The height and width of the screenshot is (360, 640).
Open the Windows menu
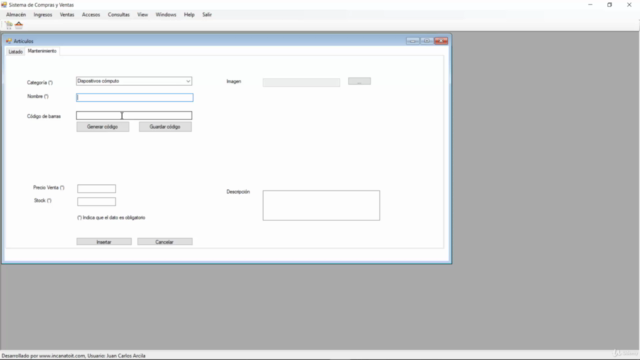pos(166,15)
